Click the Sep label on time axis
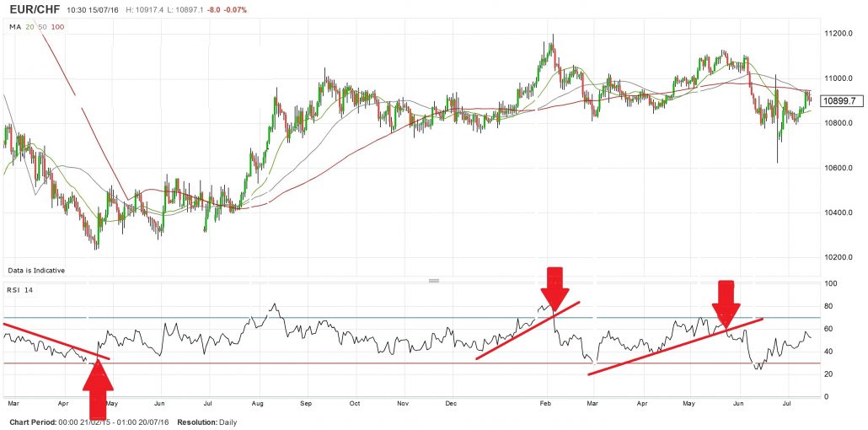Image resolution: width=868 pixels, height=430 pixels. [308, 403]
